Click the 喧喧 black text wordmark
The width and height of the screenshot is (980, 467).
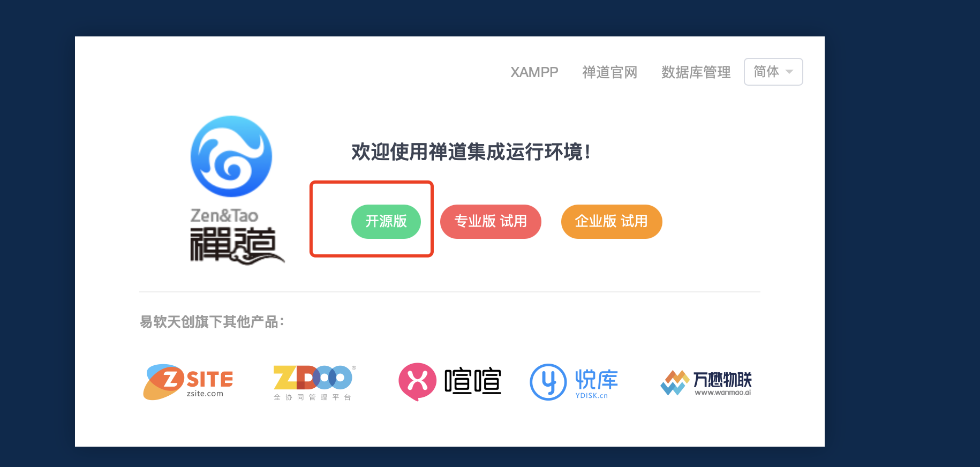point(473,381)
